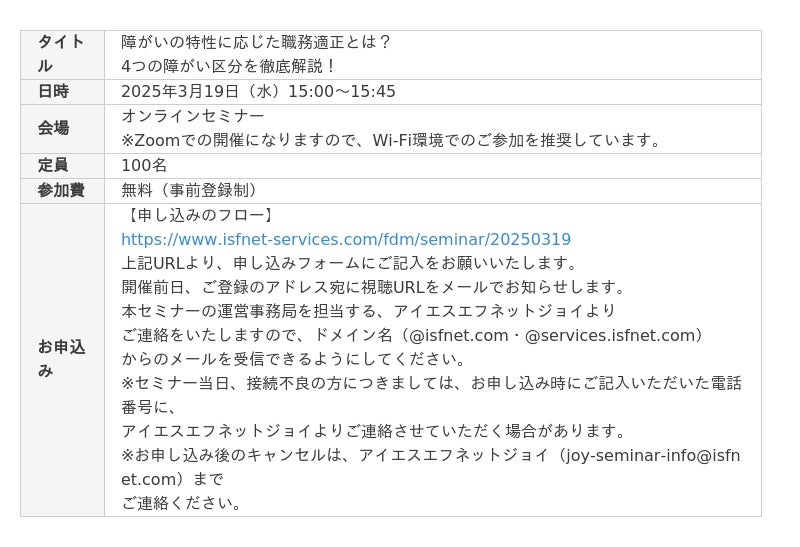
Task: Click the 100名 capacity value
Action: pyautogui.click(x=144, y=165)
